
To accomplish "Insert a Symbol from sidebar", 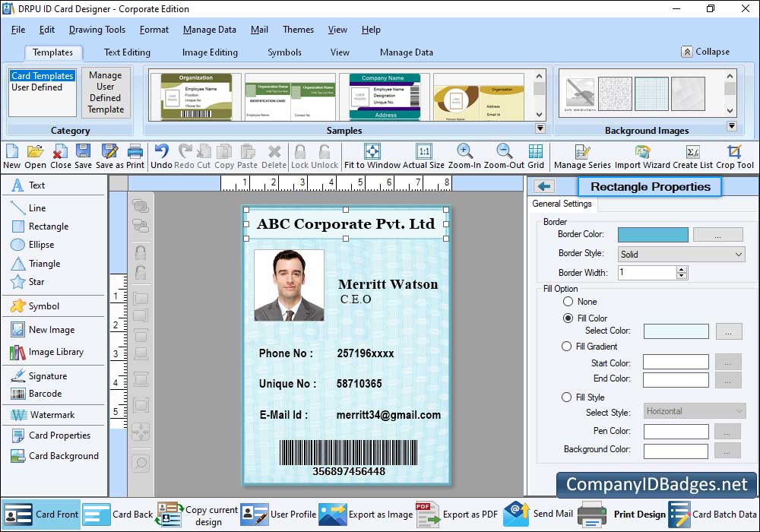I will click(35, 306).
